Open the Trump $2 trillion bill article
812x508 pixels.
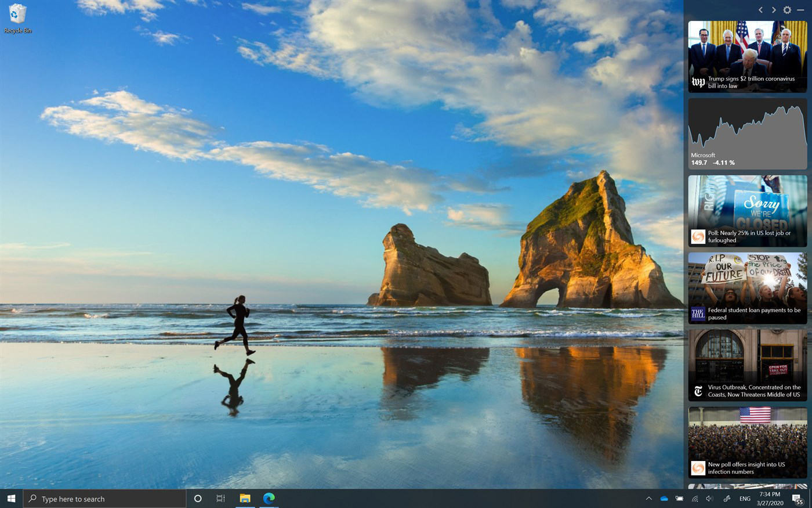point(747,56)
